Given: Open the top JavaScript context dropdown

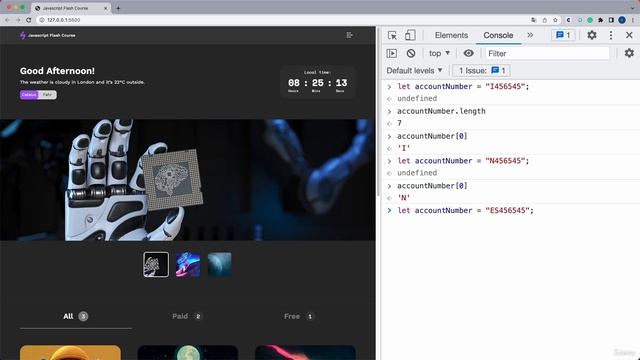Looking at the screenshot, I should click(x=439, y=53).
